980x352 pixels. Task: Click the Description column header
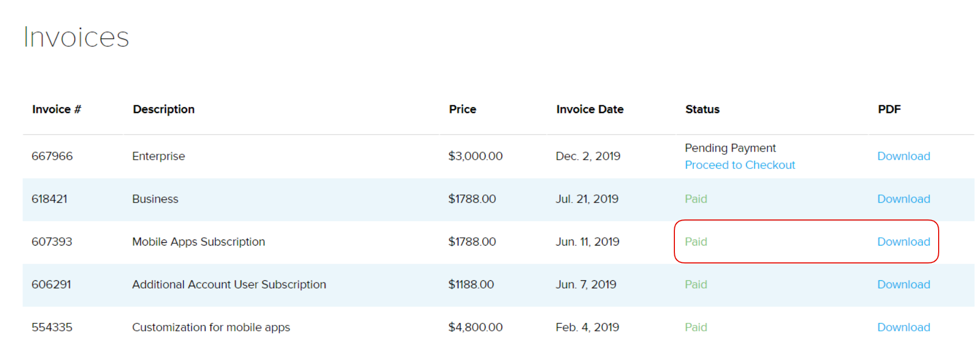pyautogui.click(x=164, y=109)
